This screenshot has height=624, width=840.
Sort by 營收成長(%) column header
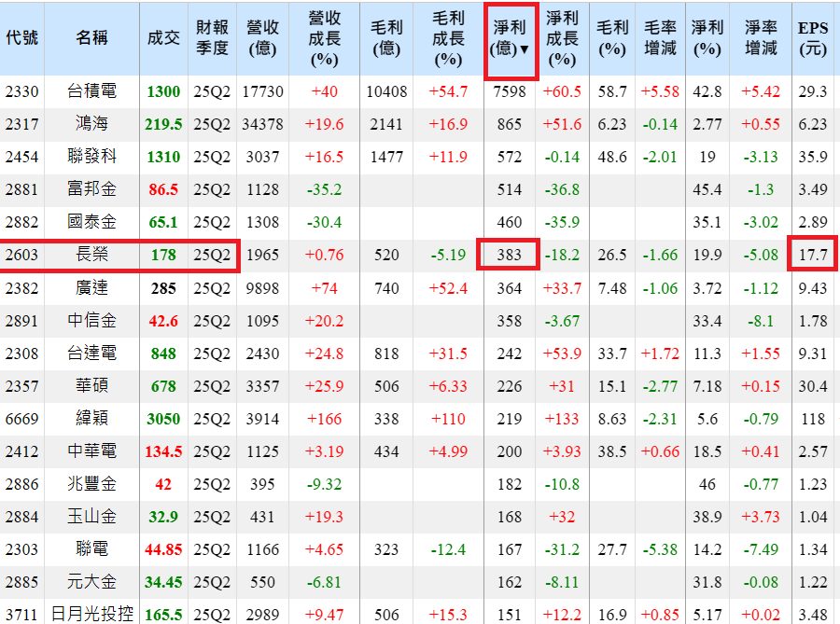(x=324, y=38)
